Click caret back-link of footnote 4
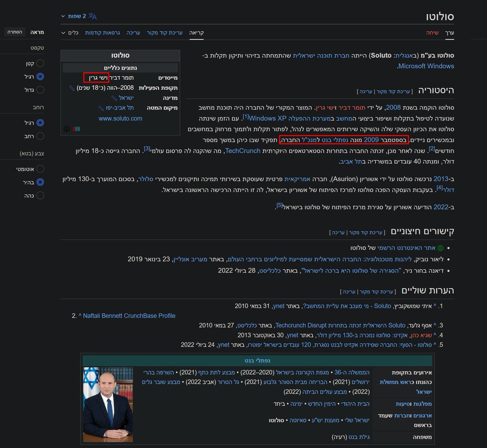The height and width of the screenshot is (448, 487). 435,335
